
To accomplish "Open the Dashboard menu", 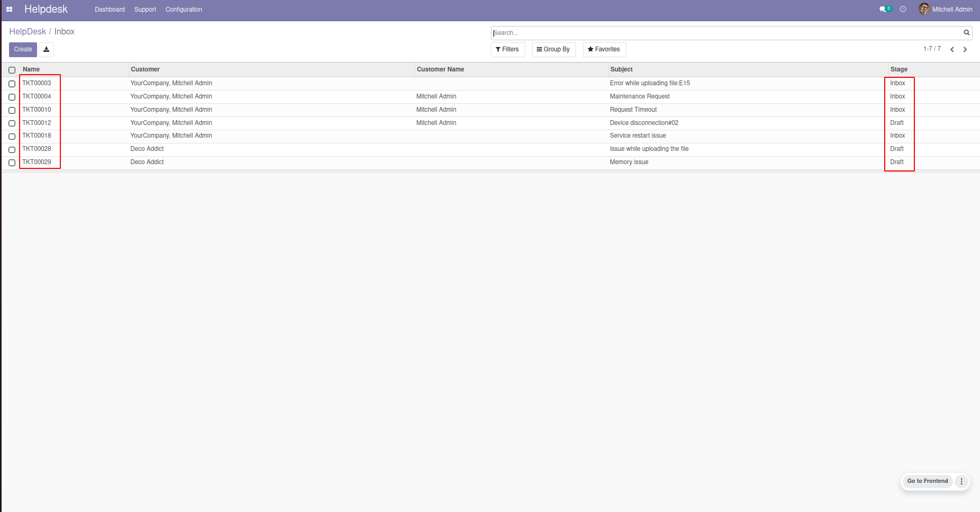I will pos(110,10).
